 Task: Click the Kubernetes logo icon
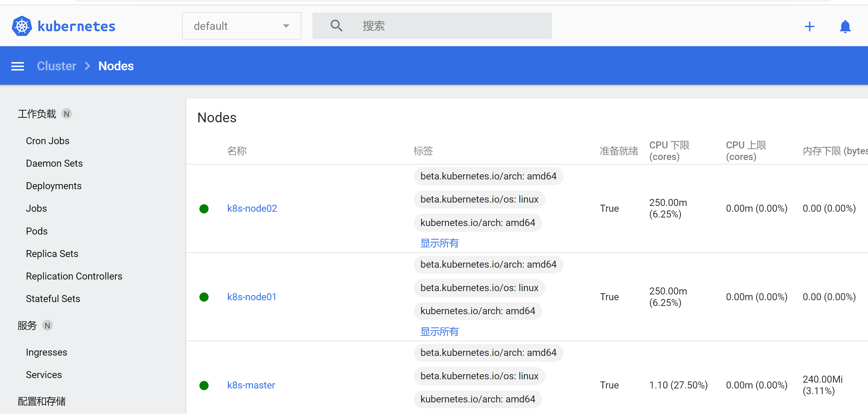coord(22,26)
